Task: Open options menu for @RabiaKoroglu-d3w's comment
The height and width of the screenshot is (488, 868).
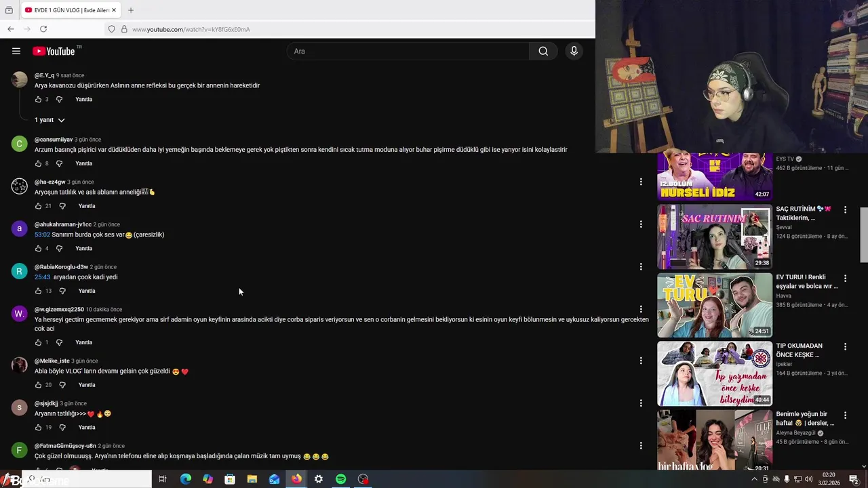Action: click(641, 267)
